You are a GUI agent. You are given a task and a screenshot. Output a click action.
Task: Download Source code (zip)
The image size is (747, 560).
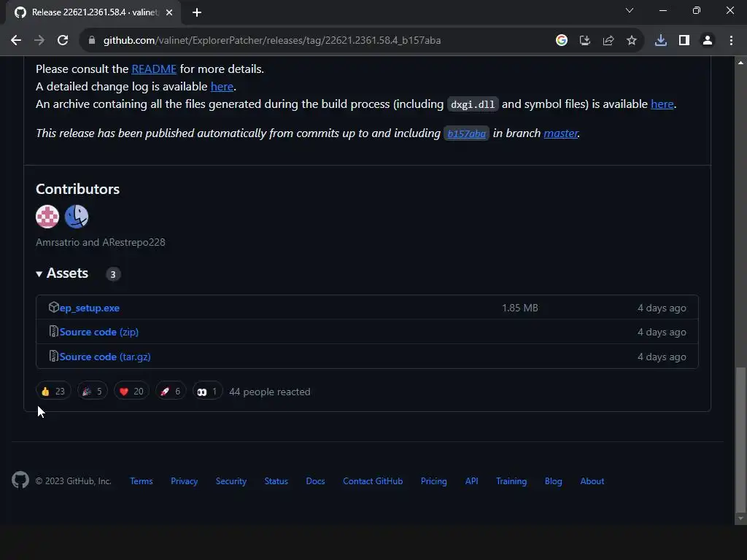coord(99,332)
